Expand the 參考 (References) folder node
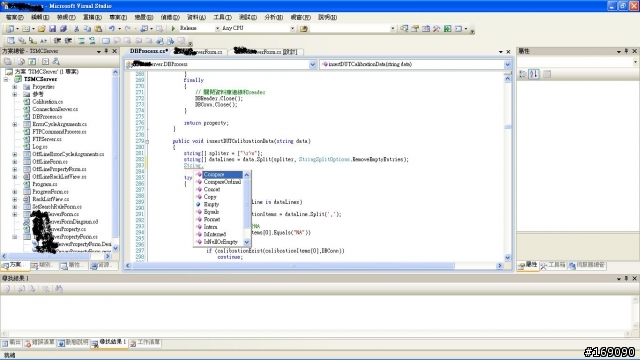This screenshot has width=640, height=360. click(x=15, y=94)
